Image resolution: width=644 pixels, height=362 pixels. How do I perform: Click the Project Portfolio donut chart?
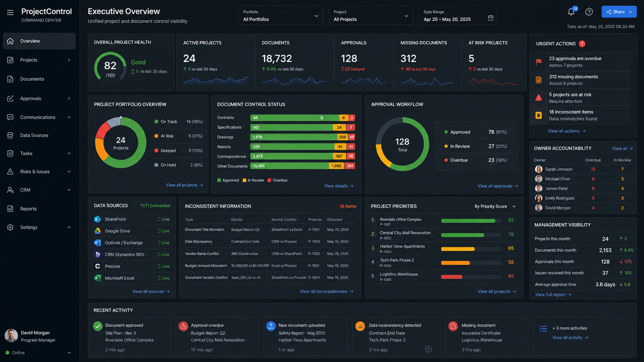tap(121, 142)
